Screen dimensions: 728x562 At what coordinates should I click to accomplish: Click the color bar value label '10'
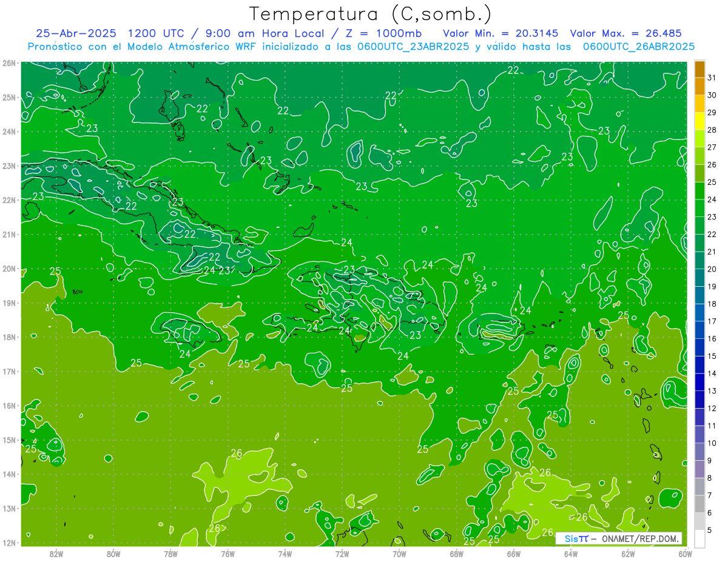pos(712,443)
